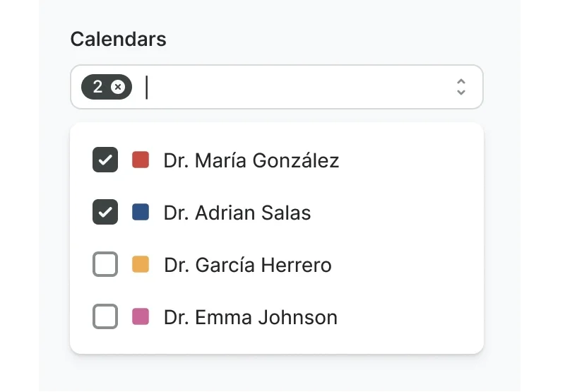Click the x icon on the 2 badge
This screenshot has width=565, height=392.
point(118,87)
